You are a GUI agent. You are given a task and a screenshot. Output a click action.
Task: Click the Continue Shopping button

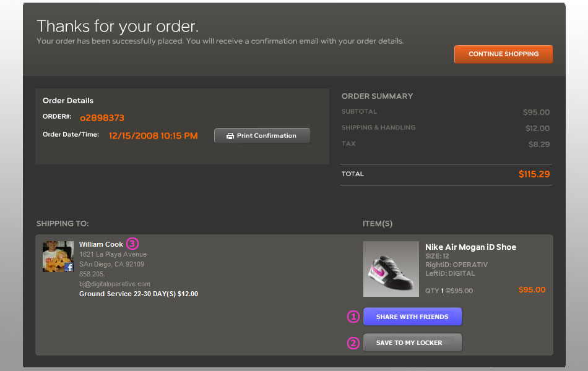[x=503, y=54]
